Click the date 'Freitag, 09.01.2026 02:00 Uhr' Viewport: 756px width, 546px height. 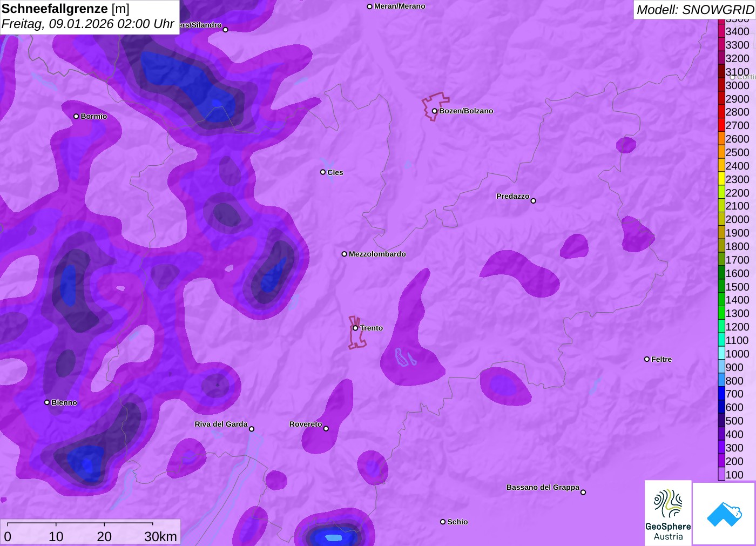click(x=88, y=24)
